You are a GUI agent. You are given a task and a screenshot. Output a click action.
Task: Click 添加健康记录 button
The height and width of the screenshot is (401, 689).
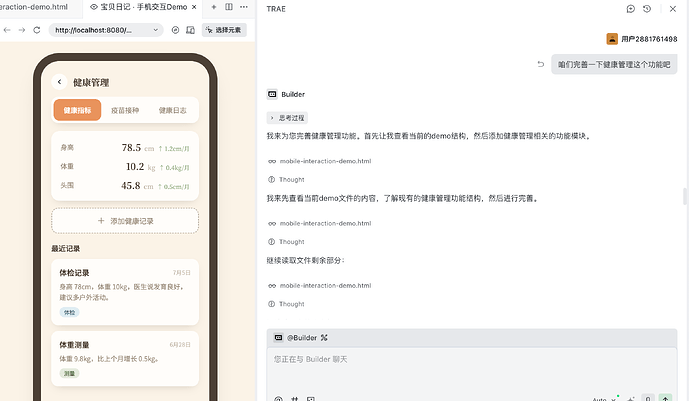(125, 221)
